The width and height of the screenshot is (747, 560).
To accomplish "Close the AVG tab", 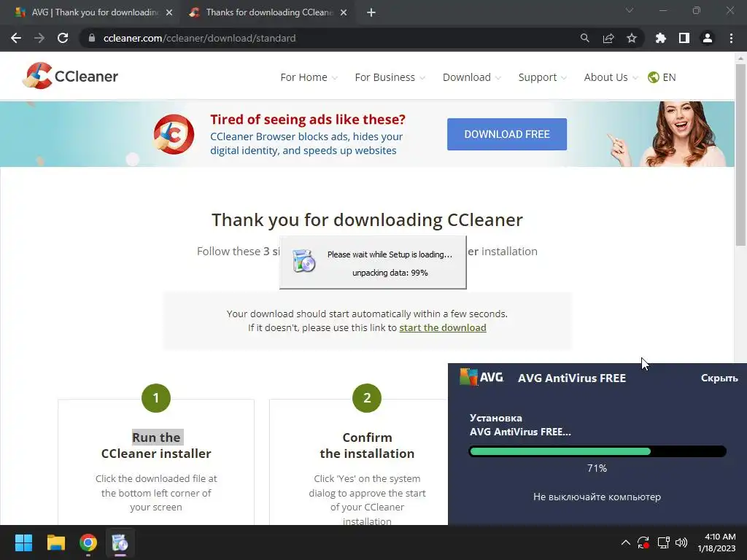I will (169, 12).
